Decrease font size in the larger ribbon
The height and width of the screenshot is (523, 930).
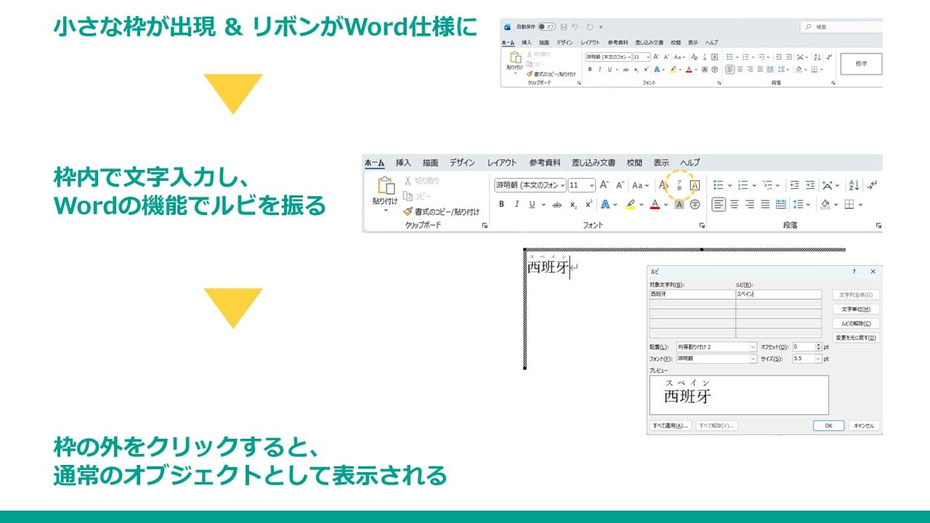pyautogui.click(x=620, y=185)
